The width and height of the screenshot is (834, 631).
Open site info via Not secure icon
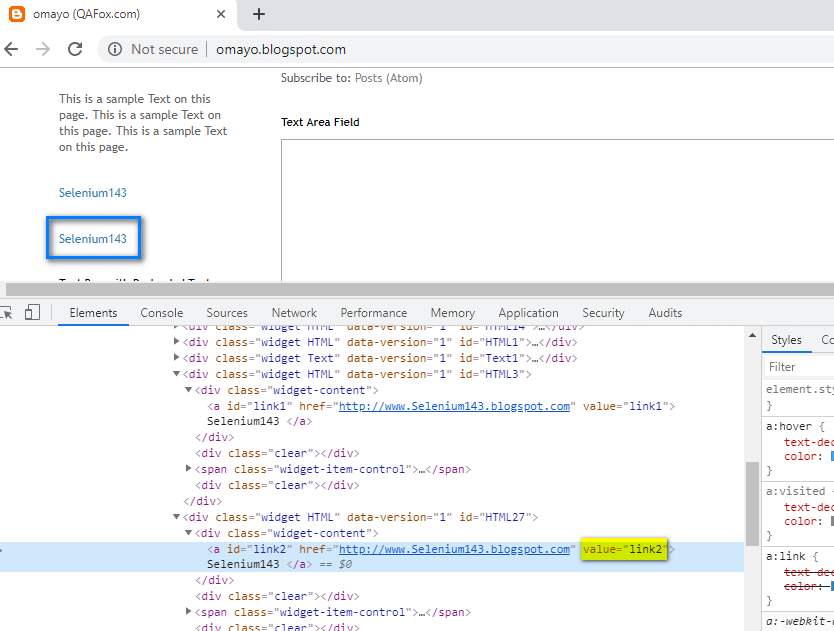click(115, 48)
